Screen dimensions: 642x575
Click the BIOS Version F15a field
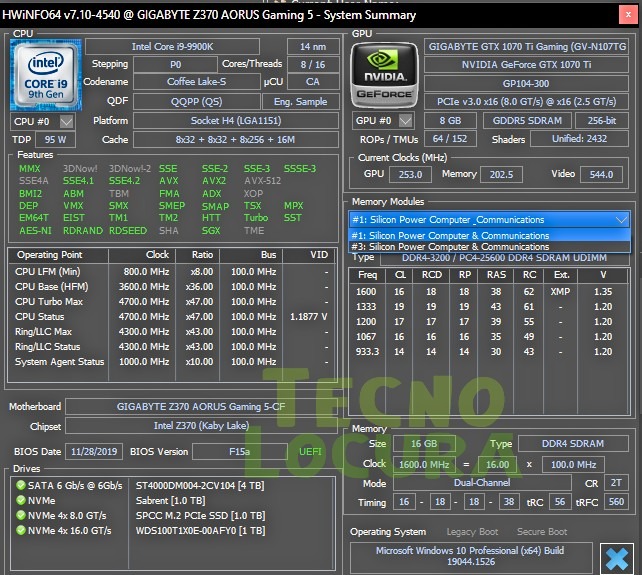240,452
